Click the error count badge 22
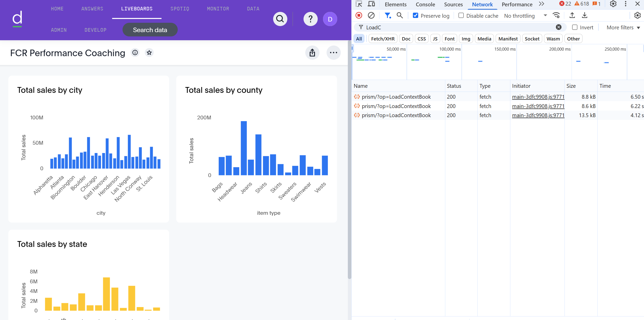 (565, 4)
